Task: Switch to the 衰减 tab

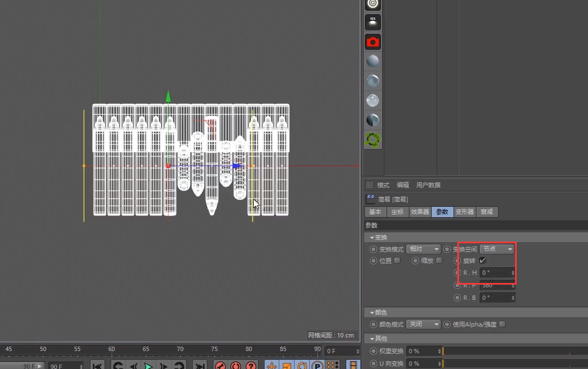Action: pyautogui.click(x=487, y=212)
